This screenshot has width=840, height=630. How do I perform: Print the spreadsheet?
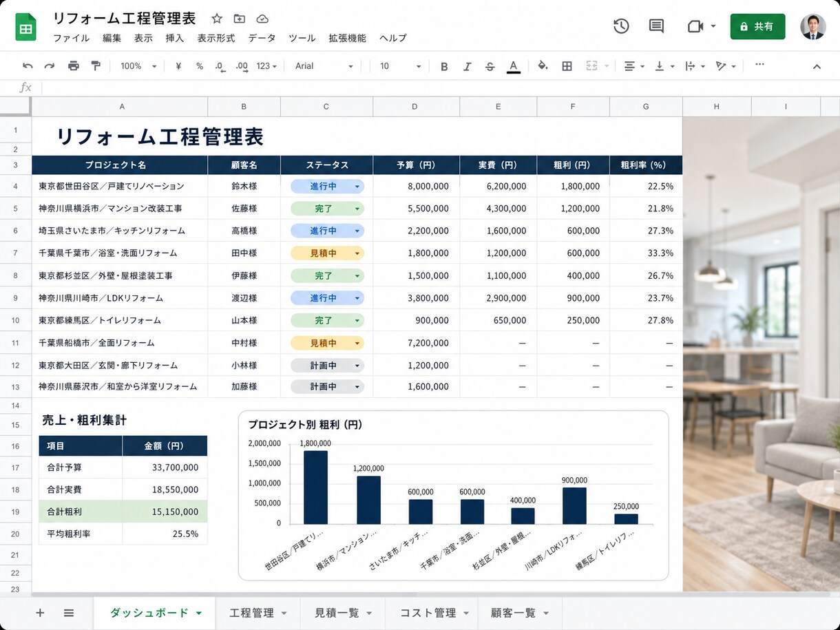click(73, 66)
